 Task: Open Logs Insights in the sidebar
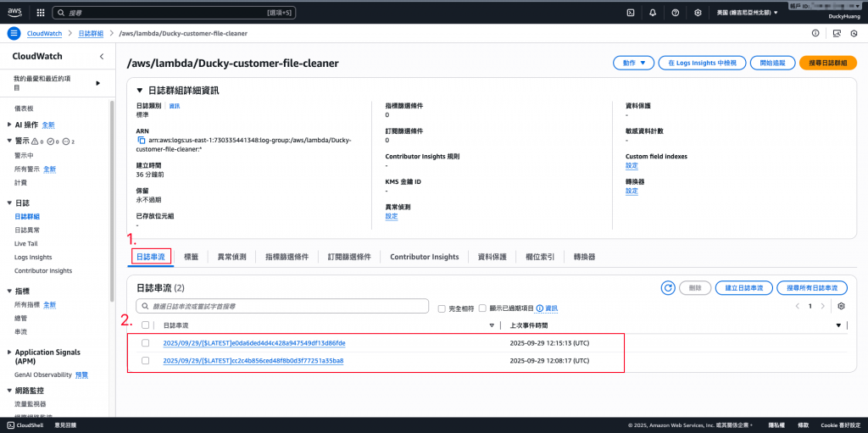tap(33, 258)
